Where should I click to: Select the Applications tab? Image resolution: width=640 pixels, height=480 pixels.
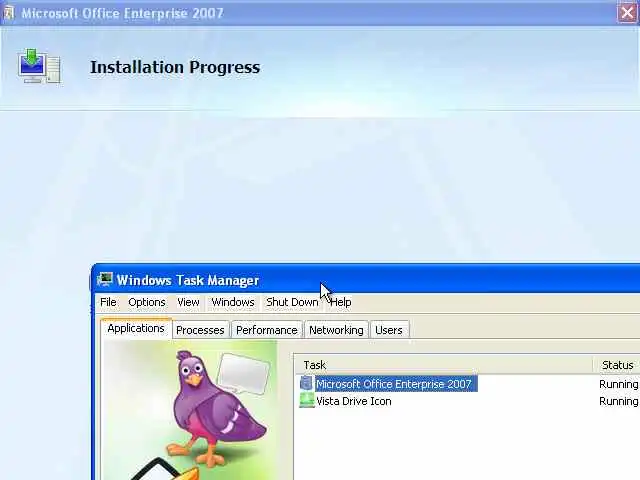136,329
